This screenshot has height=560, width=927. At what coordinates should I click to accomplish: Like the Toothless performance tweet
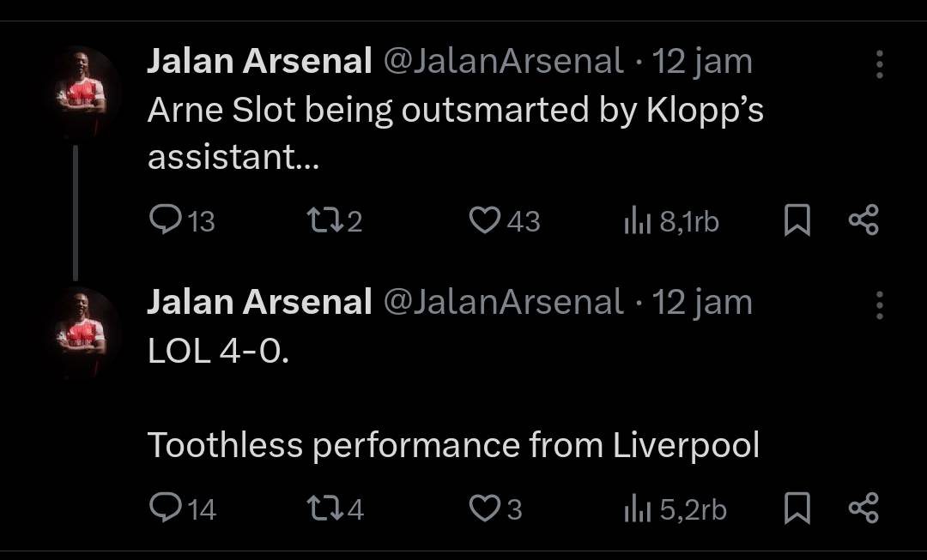[484, 509]
